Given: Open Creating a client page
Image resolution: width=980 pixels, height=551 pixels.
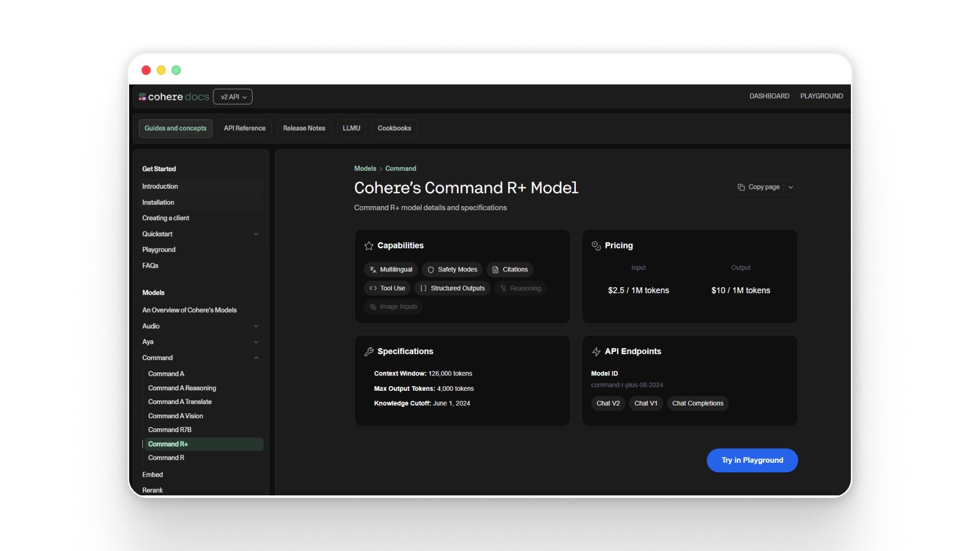Looking at the screenshot, I should click(201, 218).
